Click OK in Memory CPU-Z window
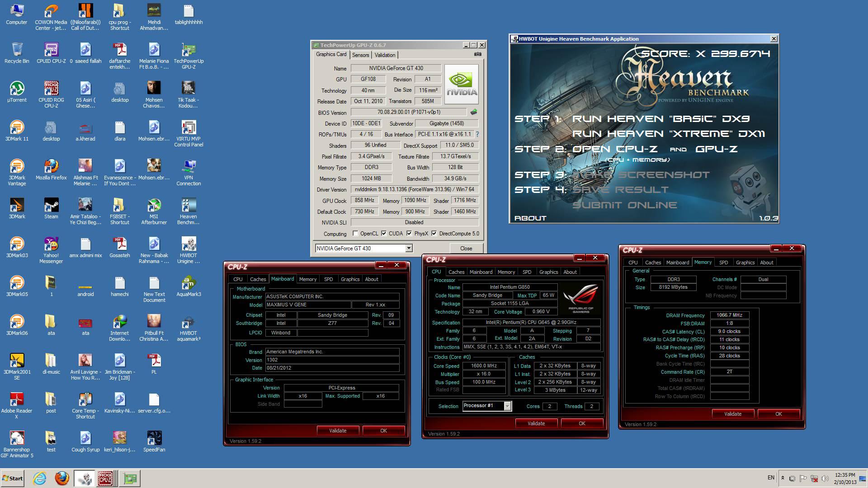 778,414
